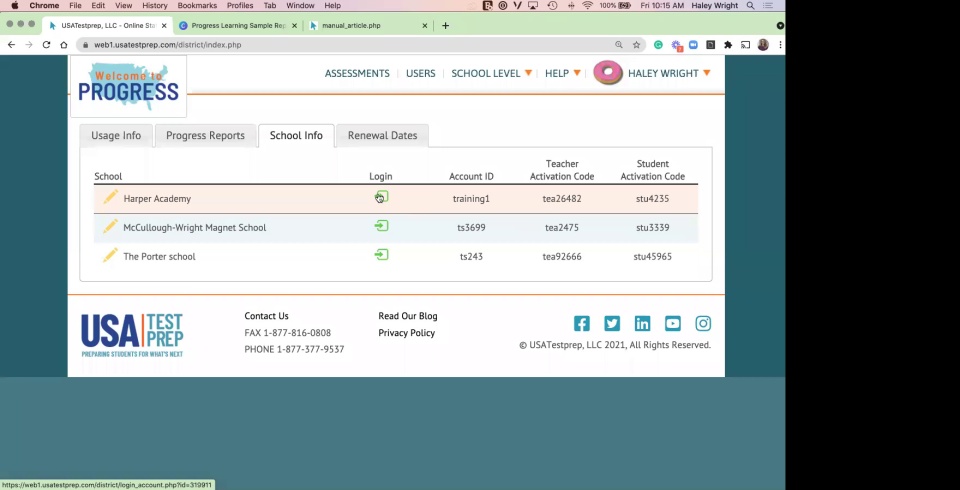Open the Grammarly extension icon
960x490 pixels.
[x=658, y=45]
